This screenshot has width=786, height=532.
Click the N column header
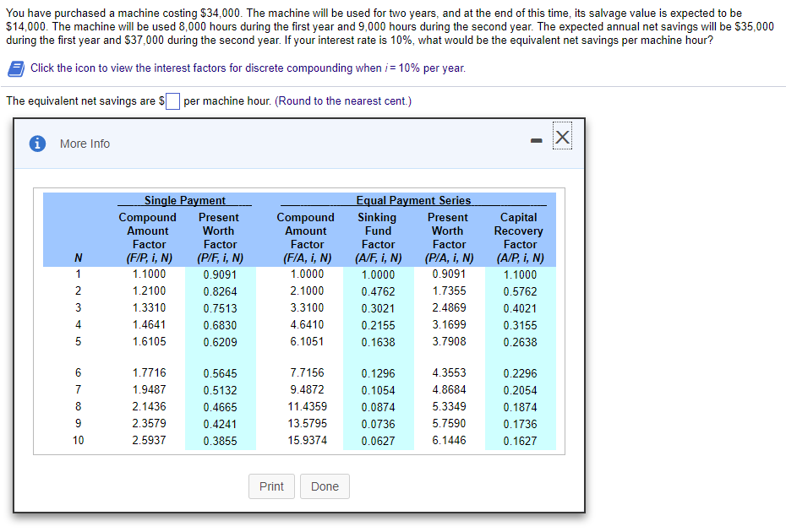tap(79, 258)
